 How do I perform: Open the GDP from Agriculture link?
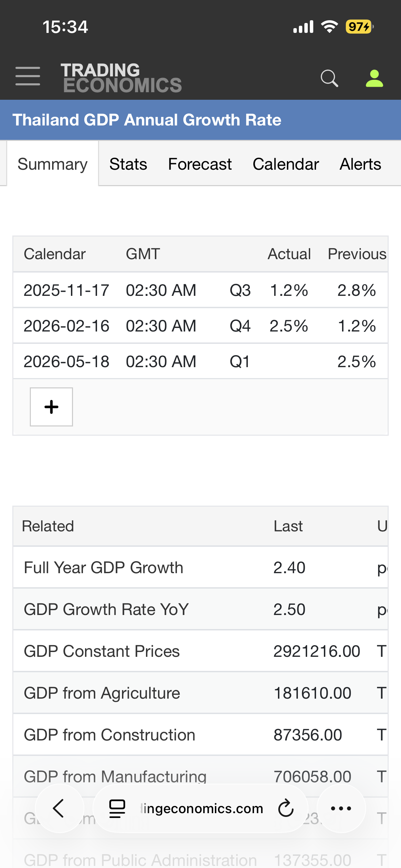pyautogui.click(x=102, y=693)
